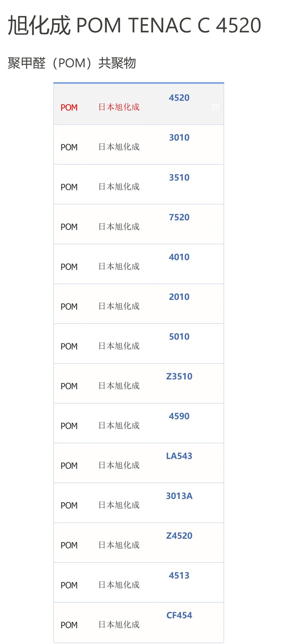Select the 4513 grade link
Viewport: 300px width, 644px height.
pyautogui.click(x=179, y=575)
